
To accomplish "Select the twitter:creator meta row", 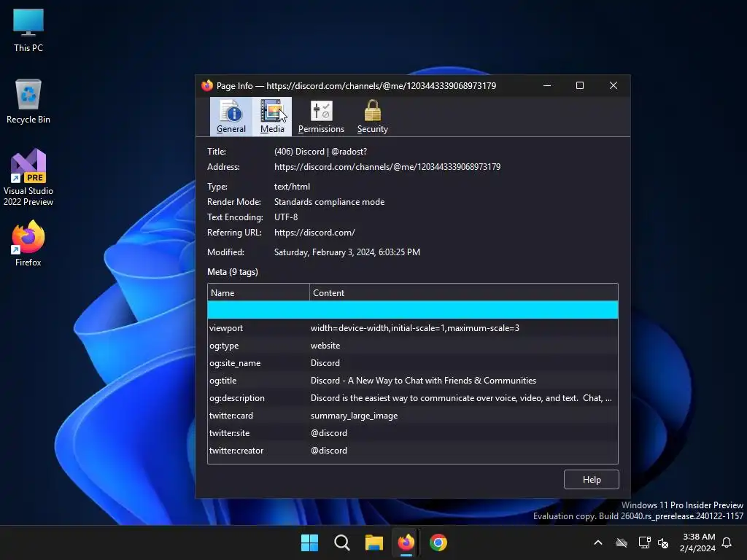I will click(x=413, y=451).
